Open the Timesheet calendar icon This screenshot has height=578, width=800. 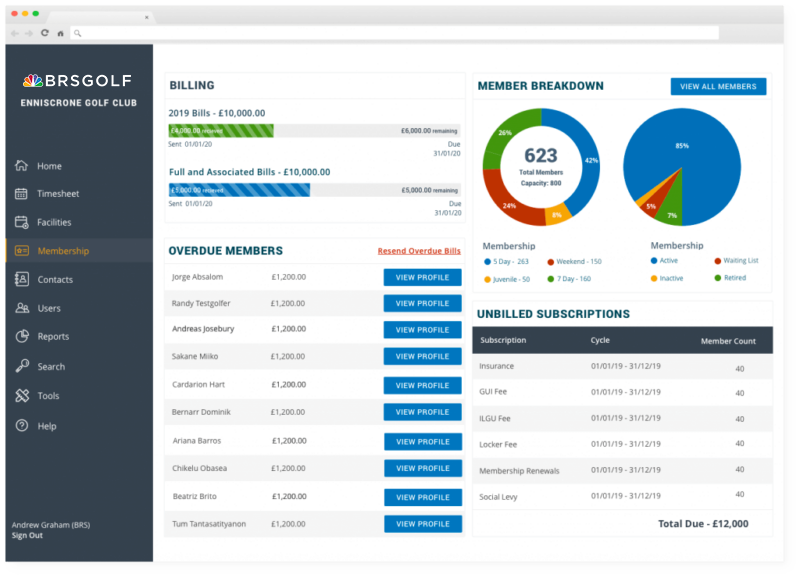21,194
